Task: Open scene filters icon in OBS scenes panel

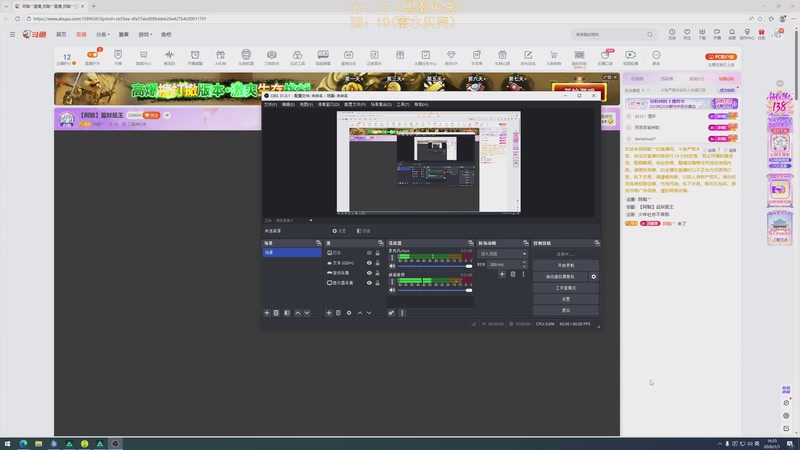Action: (287, 313)
